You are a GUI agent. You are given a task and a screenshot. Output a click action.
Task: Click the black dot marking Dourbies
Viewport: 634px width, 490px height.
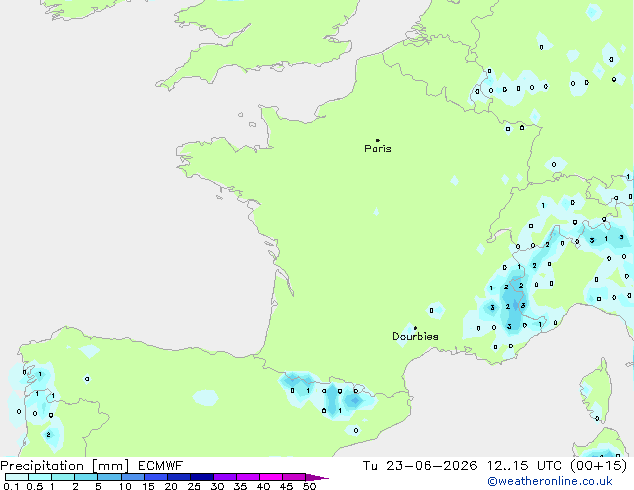tap(415, 328)
